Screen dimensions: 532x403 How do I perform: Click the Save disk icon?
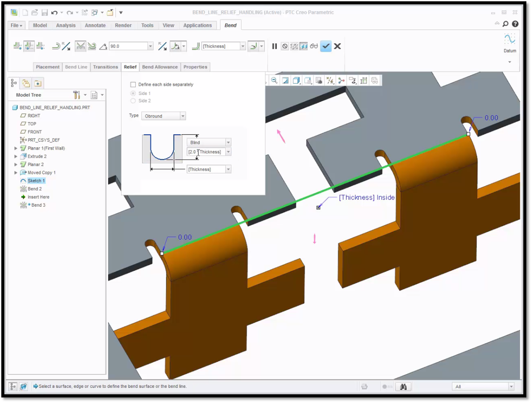[x=44, y=12]
